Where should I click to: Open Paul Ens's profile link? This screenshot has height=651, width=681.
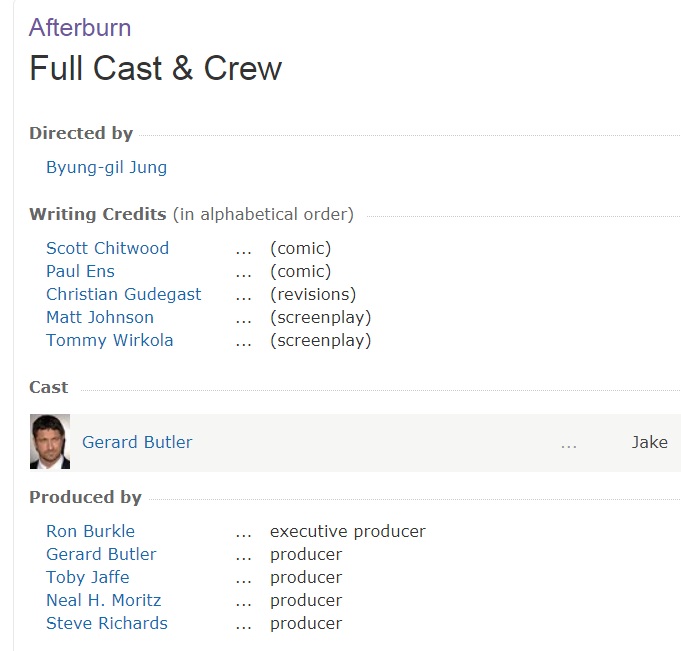pos(80,271)
